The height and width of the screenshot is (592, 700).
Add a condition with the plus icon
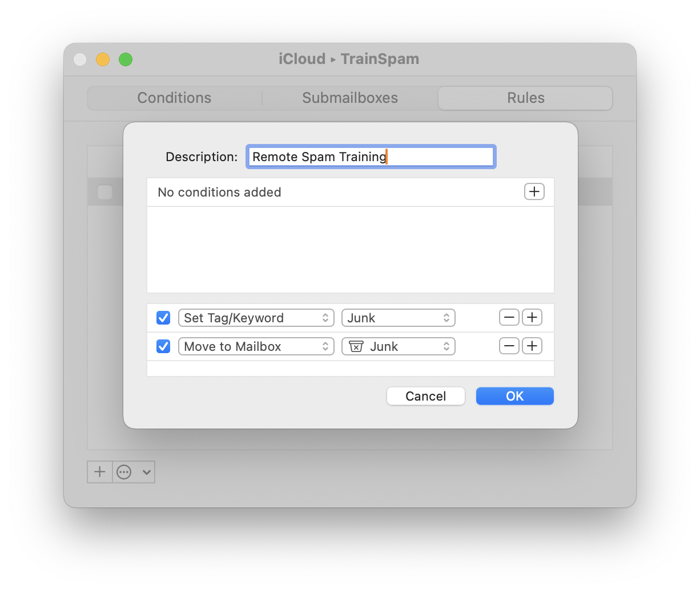point(534,191)
